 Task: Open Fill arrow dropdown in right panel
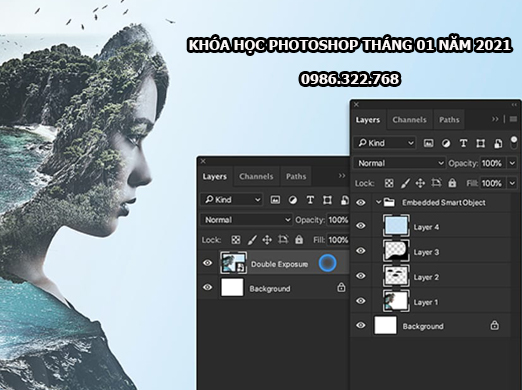point(512,183)
